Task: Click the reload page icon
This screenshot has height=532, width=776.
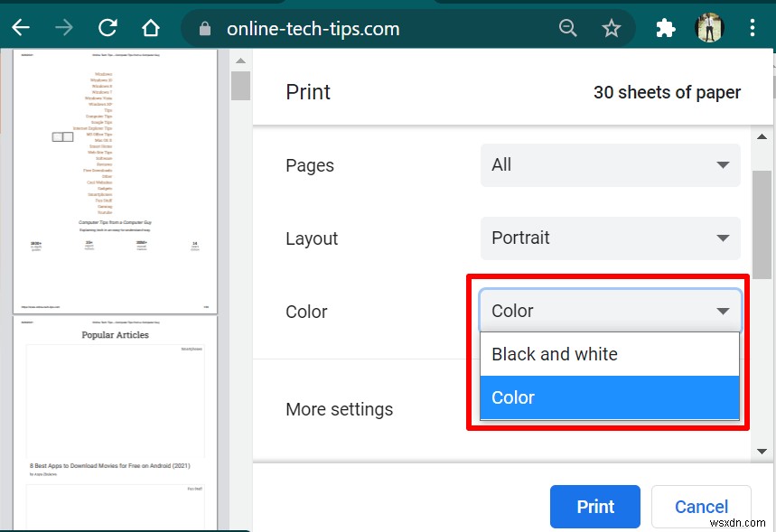Action: click(x=107, y=27)
